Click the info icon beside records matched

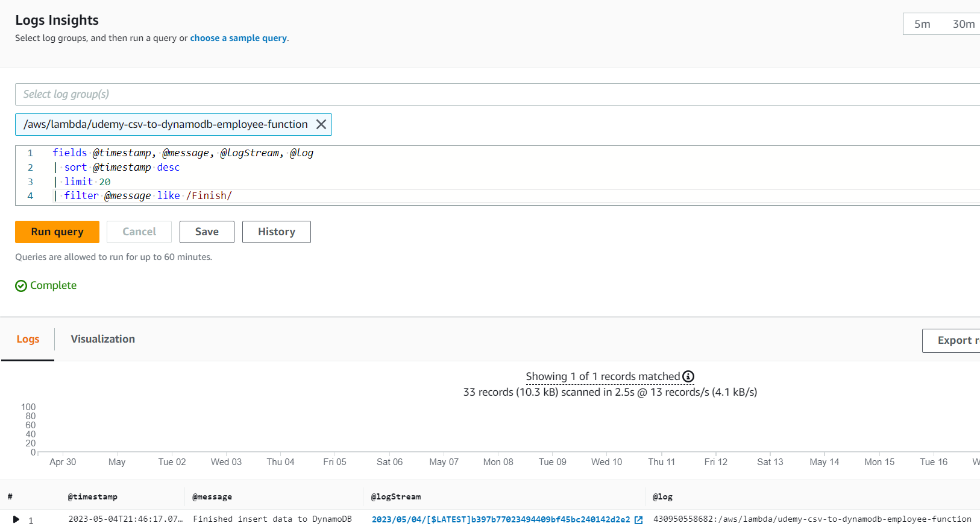[x=688, y=376]
